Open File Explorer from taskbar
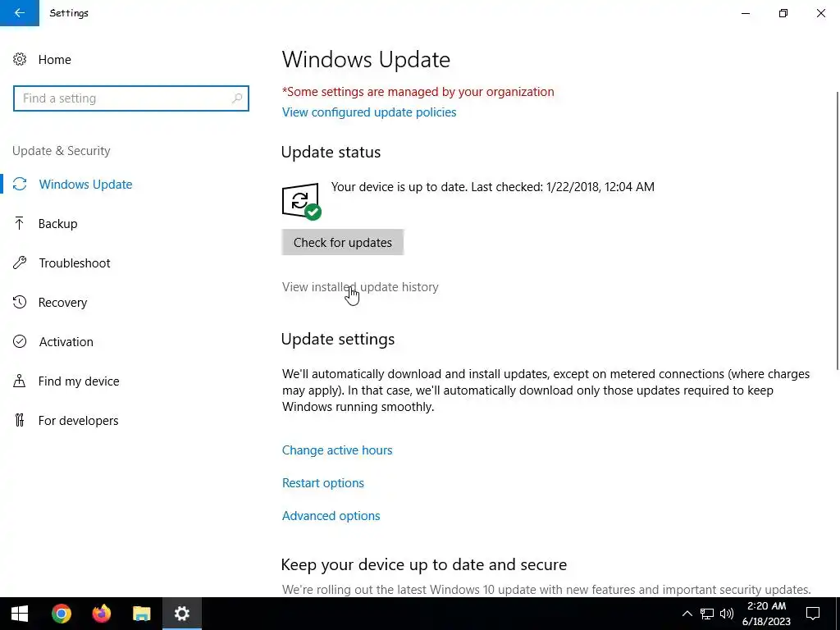The image size is (840, 630). [141, 614]
